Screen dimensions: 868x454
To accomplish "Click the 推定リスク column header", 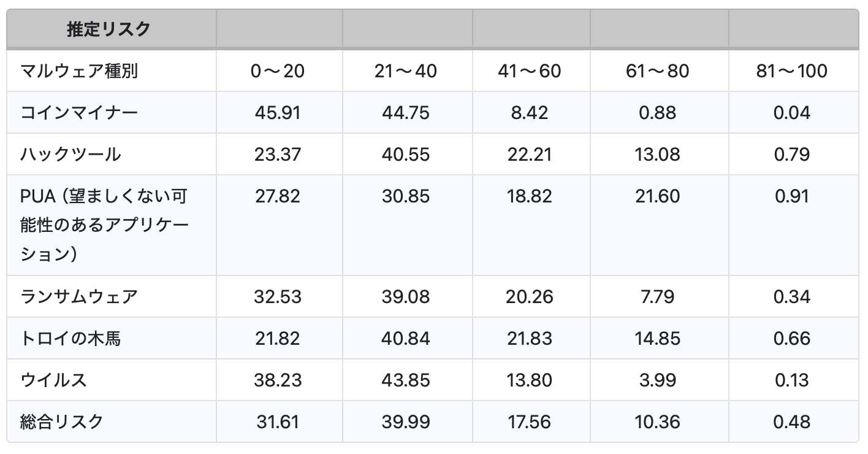I will click(108, 29).
